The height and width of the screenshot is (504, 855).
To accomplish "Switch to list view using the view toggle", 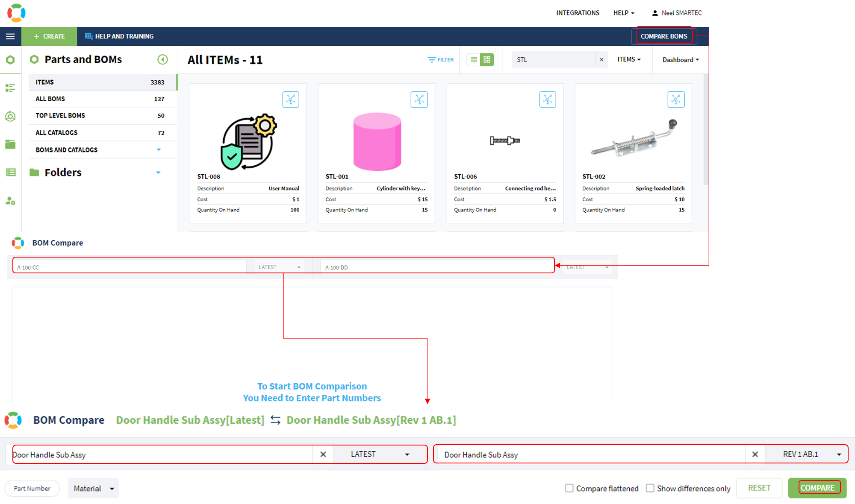I will (474, 60).
